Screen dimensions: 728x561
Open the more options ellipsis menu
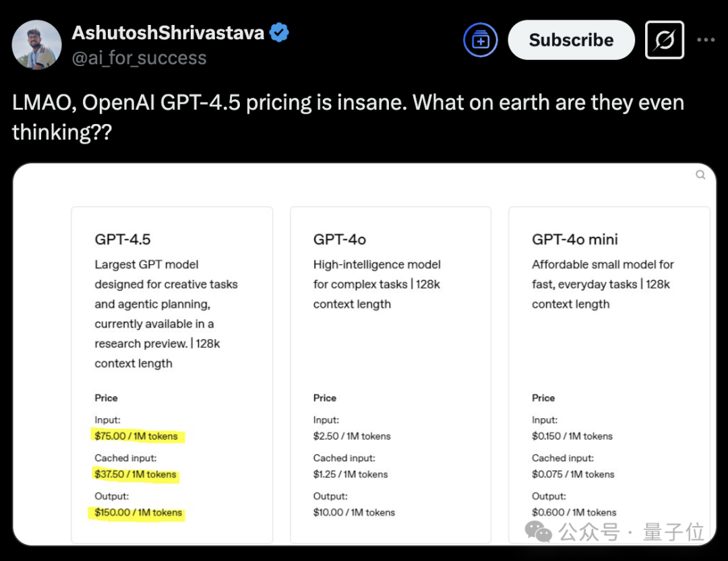(x=706, y=40)
